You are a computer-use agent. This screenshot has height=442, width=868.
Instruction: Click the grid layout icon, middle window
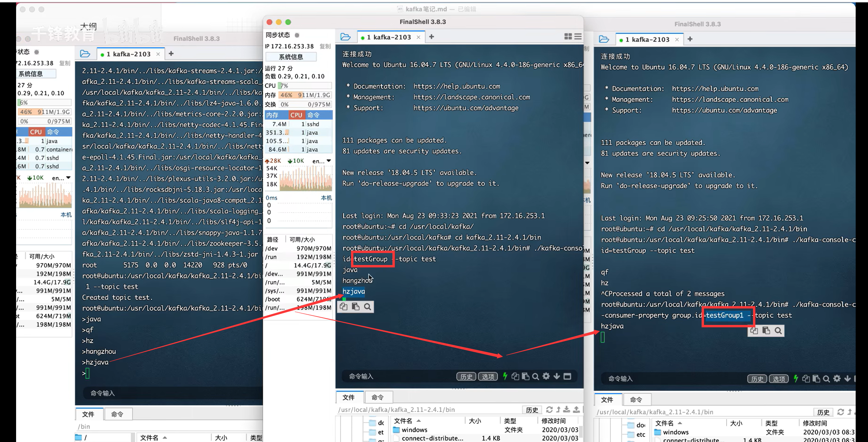coord(568,37)
